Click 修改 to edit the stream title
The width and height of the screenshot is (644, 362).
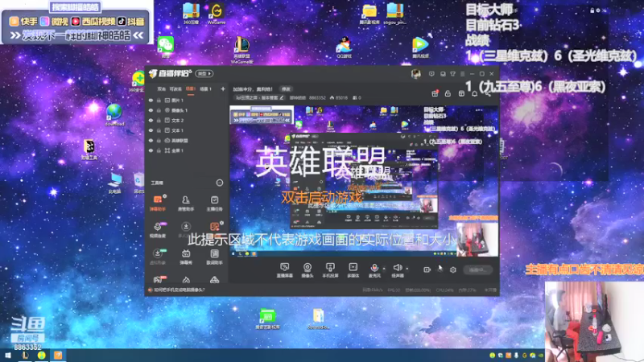point(286,89)
